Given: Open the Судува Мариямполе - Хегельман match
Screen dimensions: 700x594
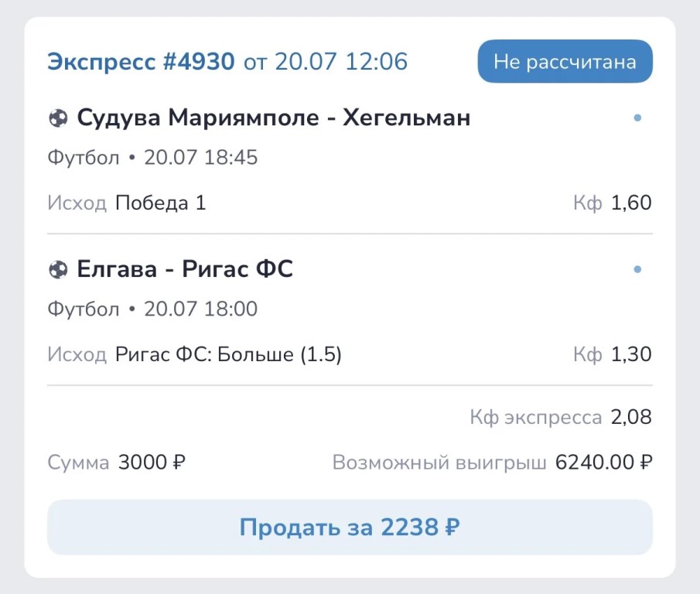Looking at the screenshot, I should click(274, 118).
